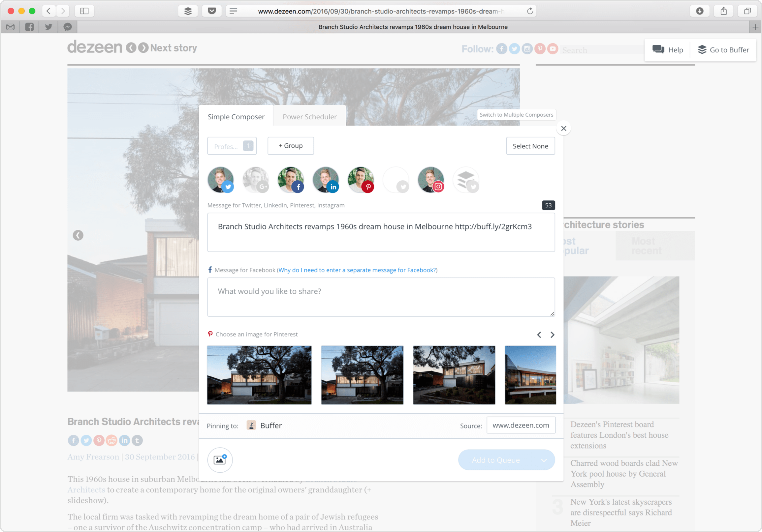Show previous Pinterest image options arrow
762x532 pixels.
539,335
